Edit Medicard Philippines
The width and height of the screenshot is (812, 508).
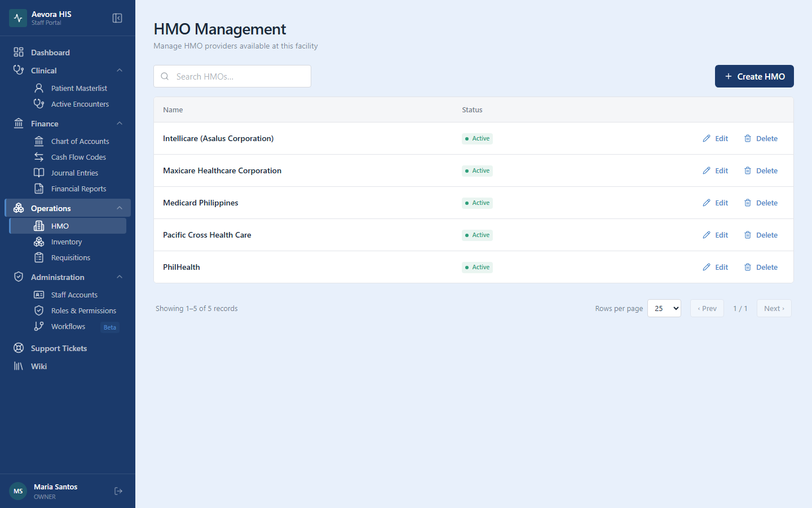point(716,203)
